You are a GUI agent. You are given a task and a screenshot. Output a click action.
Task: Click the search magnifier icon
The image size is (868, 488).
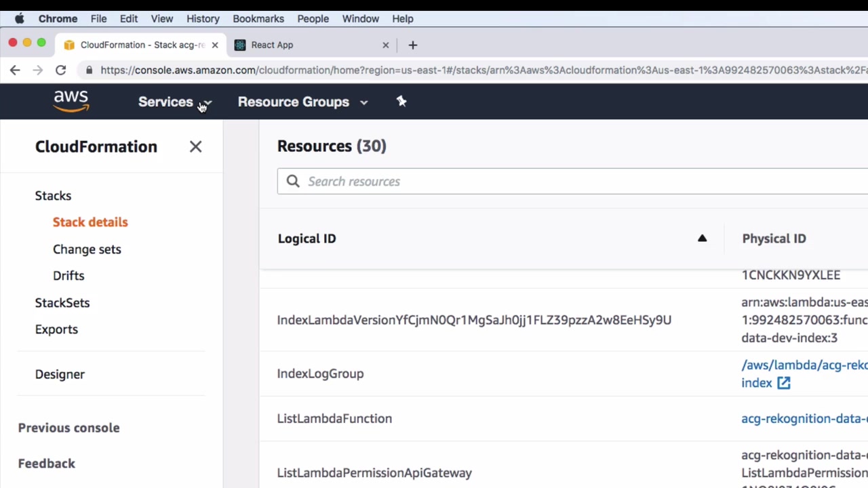coord(293,181)
